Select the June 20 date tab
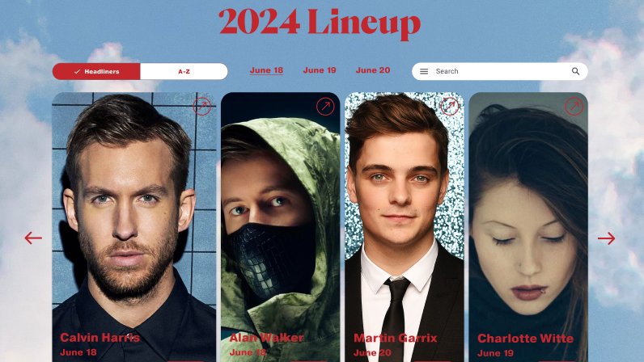Image resolution: width=644 pixels, height=362 pixels. [x=373, y=70]
